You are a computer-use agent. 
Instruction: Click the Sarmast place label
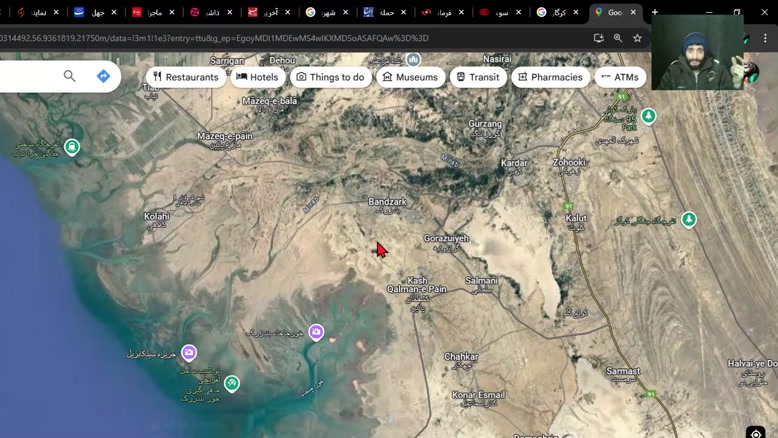[623, 371]
